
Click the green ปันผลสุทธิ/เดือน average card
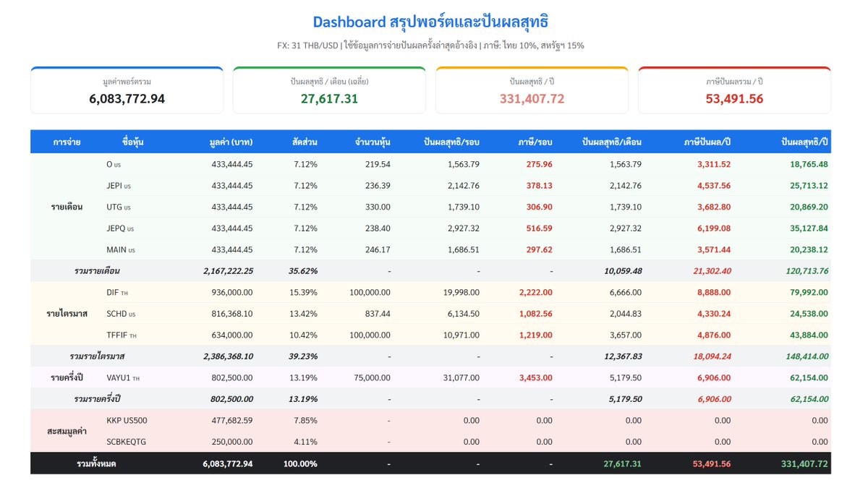tap(329, 90)
